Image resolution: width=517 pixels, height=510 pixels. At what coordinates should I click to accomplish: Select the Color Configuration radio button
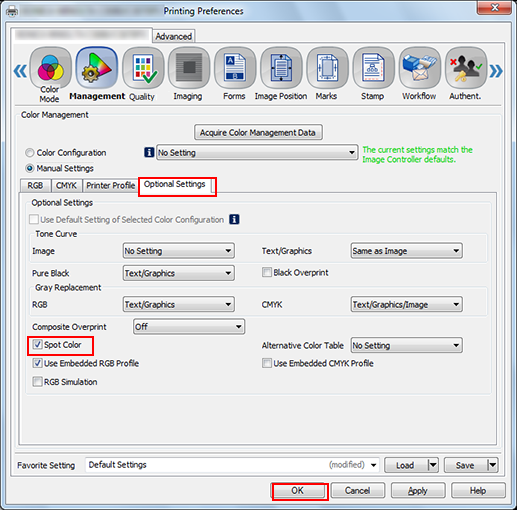(30, 153)
